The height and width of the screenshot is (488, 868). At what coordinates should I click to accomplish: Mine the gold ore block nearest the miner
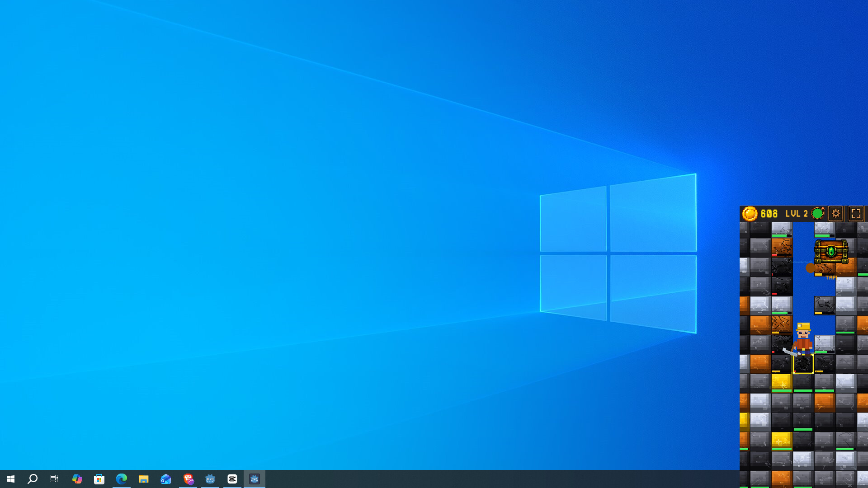782,383
